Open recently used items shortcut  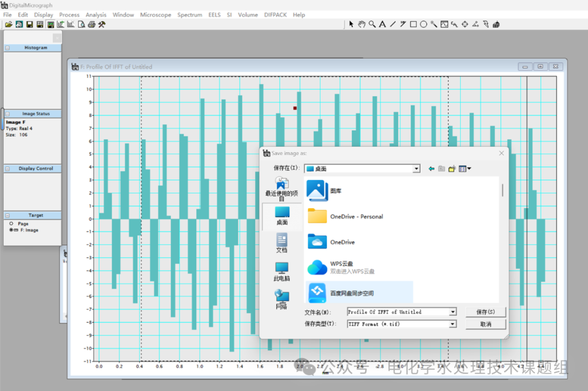pos(281,189)
